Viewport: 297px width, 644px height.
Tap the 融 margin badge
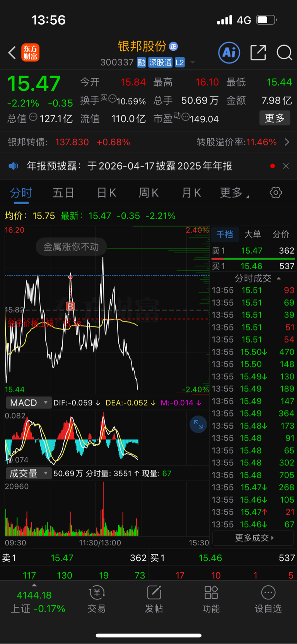[x=142, y=62]
